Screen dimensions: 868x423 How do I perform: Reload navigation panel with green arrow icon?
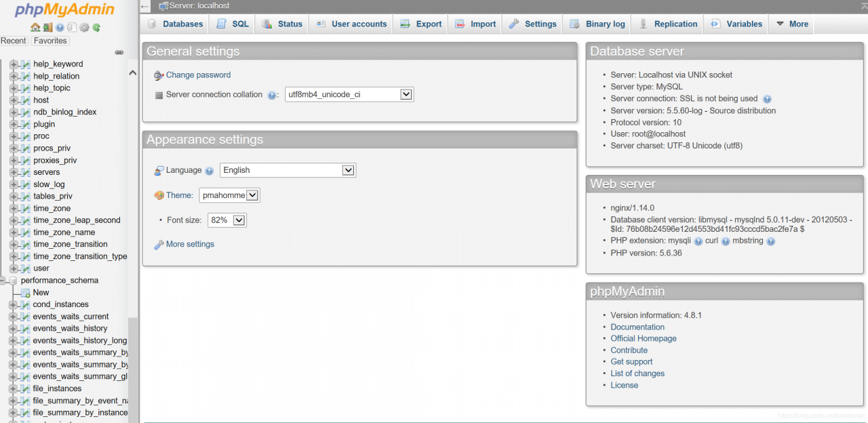96,28
